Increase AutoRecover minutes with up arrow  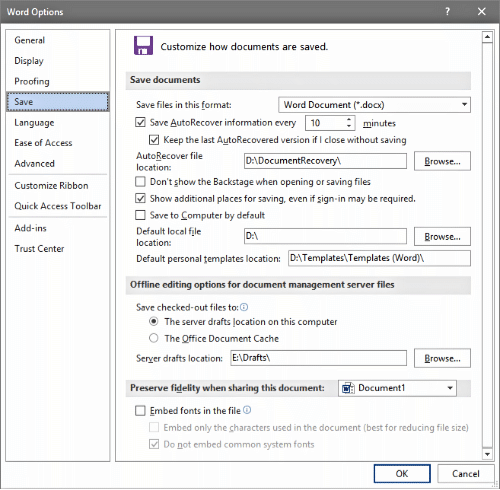click(x=349, y=119)
